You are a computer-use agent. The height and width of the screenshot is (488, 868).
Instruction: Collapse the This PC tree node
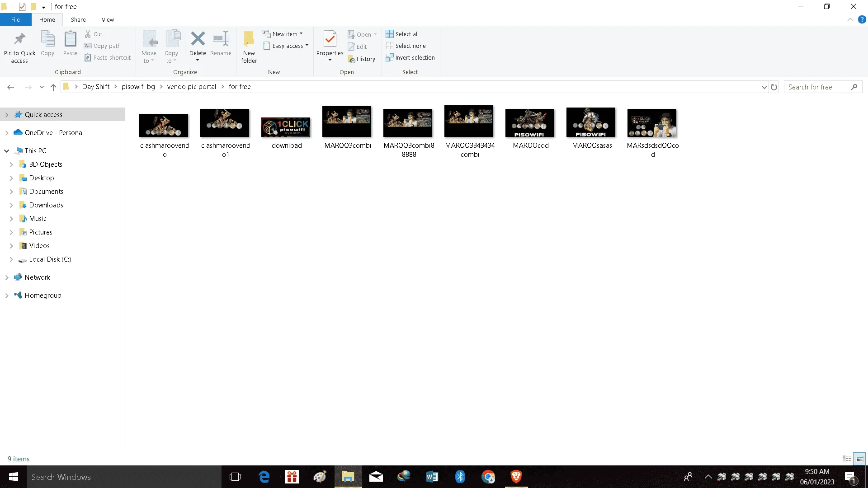point(7,151)
